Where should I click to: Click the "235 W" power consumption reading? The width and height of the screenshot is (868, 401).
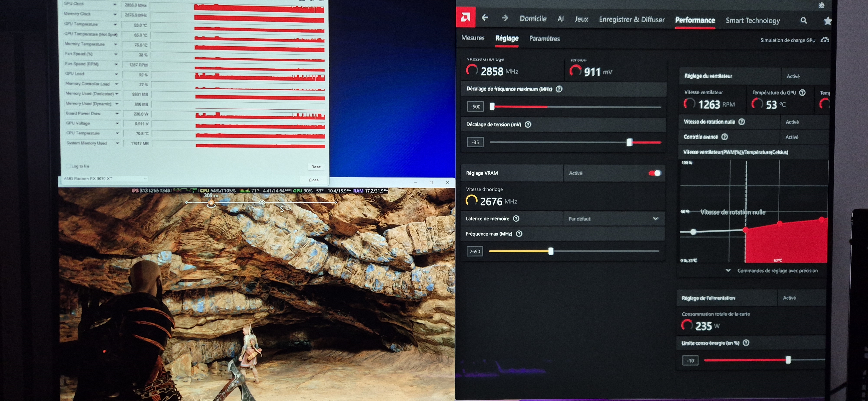coord(707,326)
